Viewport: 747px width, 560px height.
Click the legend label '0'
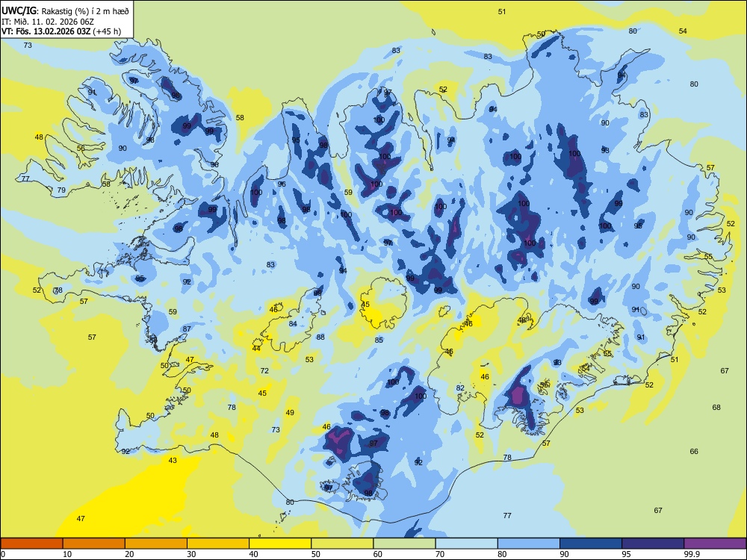[x=3, y=554]
